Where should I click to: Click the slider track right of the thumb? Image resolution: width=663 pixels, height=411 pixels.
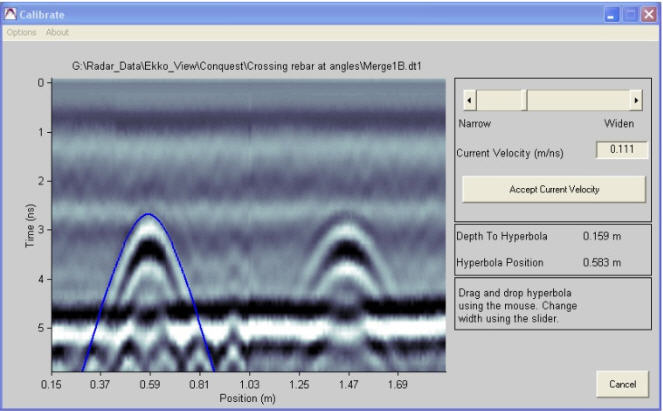click(578, 100)
